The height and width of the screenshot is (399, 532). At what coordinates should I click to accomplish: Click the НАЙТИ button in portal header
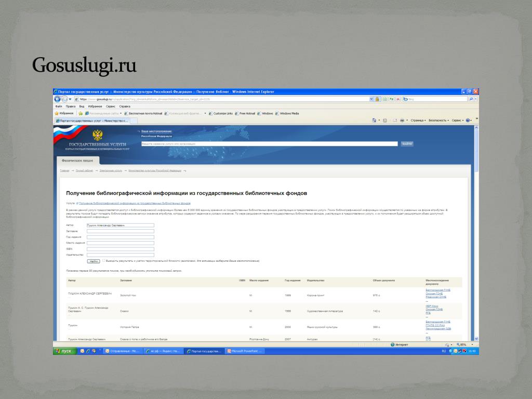(x=407, y=144)
